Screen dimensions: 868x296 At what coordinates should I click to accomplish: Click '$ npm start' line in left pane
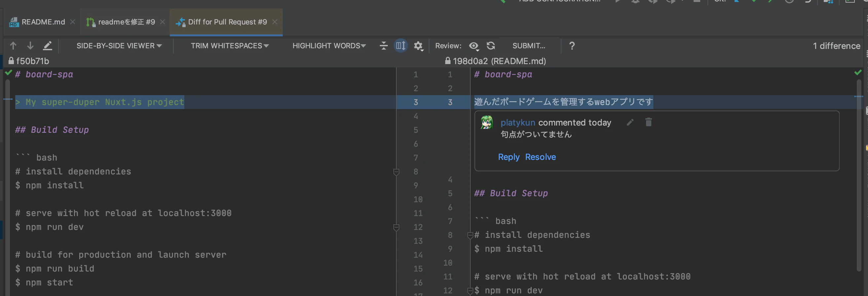[44, 282]
